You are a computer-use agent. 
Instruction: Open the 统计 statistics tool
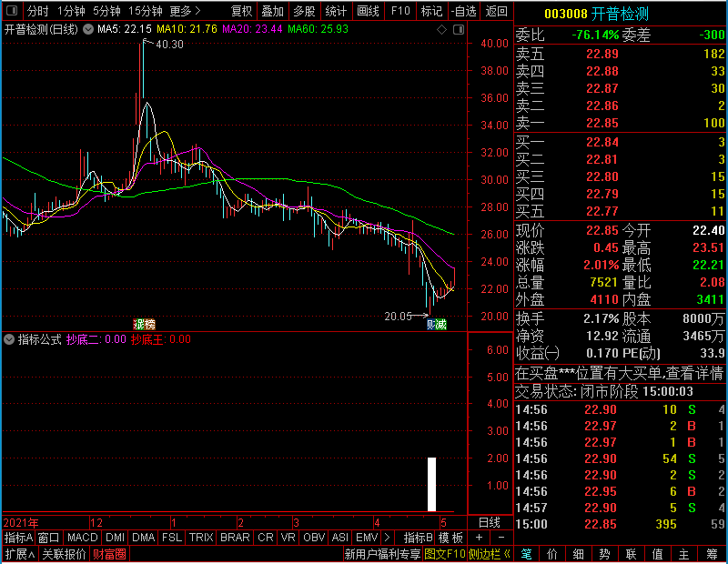tap(336, 11)
